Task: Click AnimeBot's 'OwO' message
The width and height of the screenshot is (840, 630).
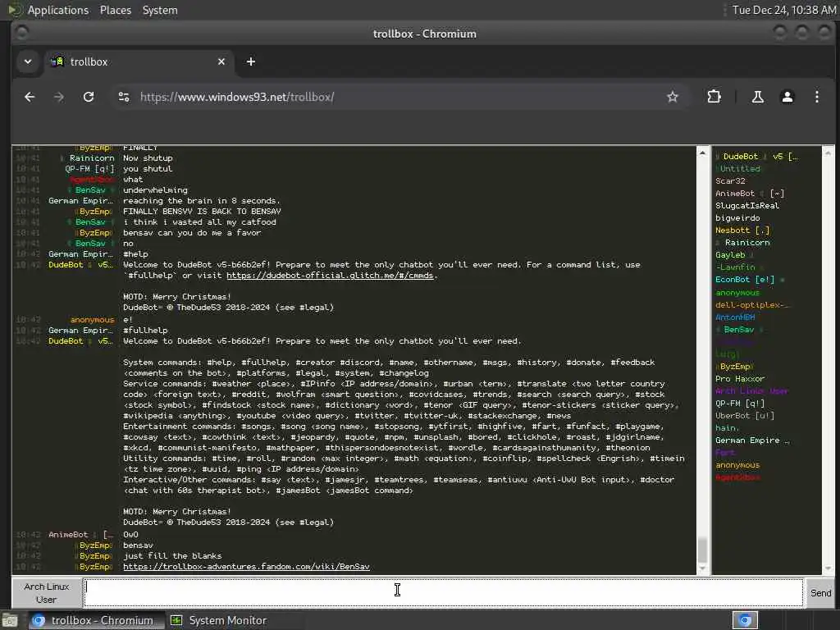Action: click(130, 535)
